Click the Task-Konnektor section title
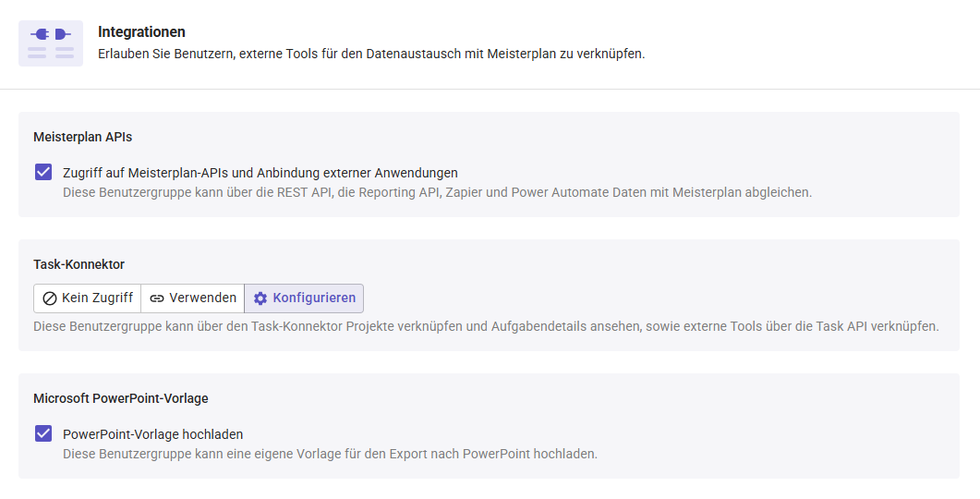 (79, 264)
